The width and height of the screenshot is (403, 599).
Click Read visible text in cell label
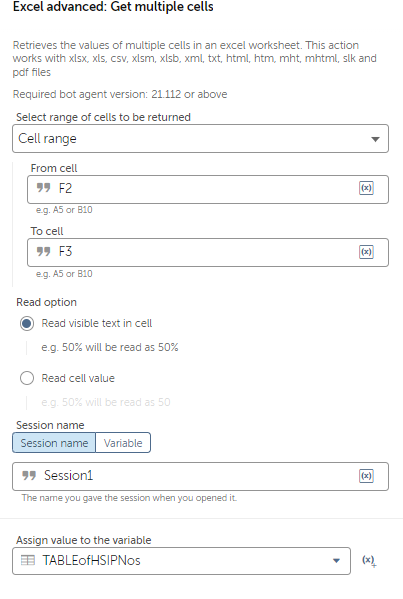tap(97, 323)
